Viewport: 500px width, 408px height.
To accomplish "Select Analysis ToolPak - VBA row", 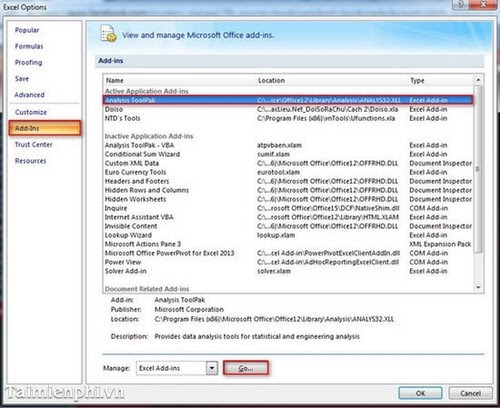I will pyautogui.click(x=288, y=145).
